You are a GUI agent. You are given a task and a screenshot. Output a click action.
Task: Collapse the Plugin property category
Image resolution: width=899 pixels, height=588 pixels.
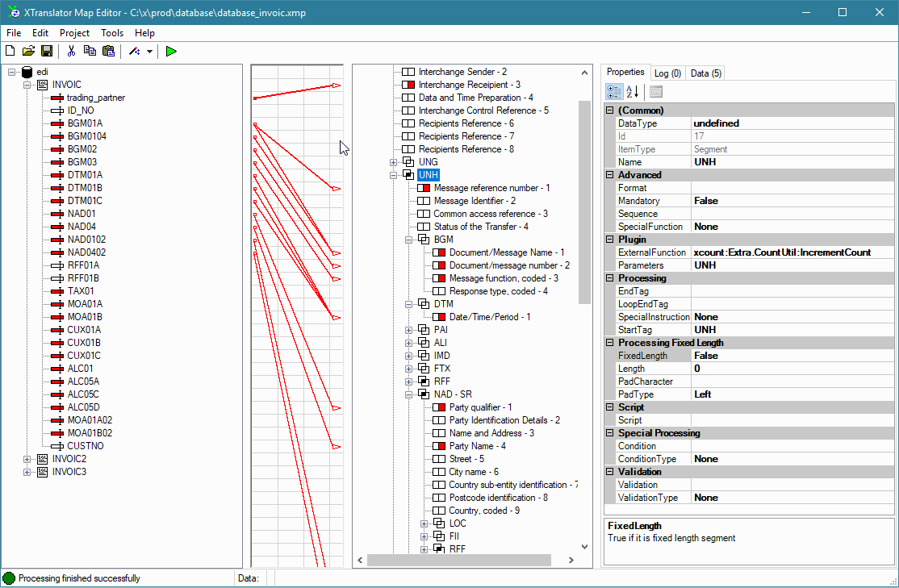point(610,240)
